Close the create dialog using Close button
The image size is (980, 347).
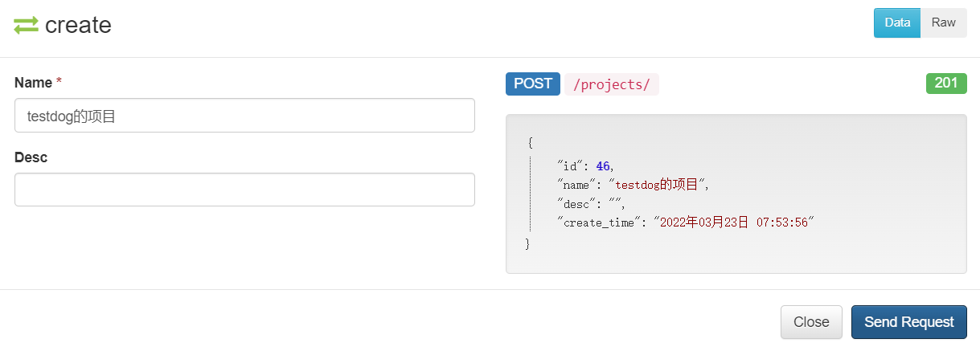811,322
